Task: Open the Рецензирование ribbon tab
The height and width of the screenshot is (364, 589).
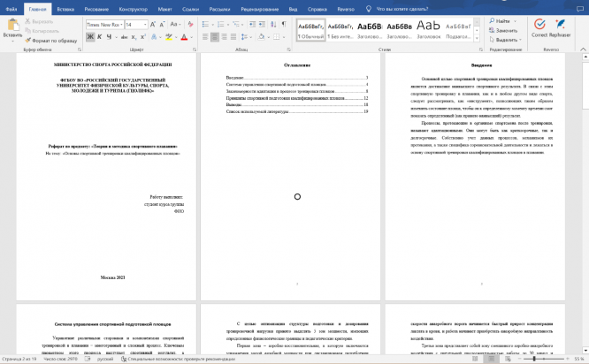Action: [259, 9]
